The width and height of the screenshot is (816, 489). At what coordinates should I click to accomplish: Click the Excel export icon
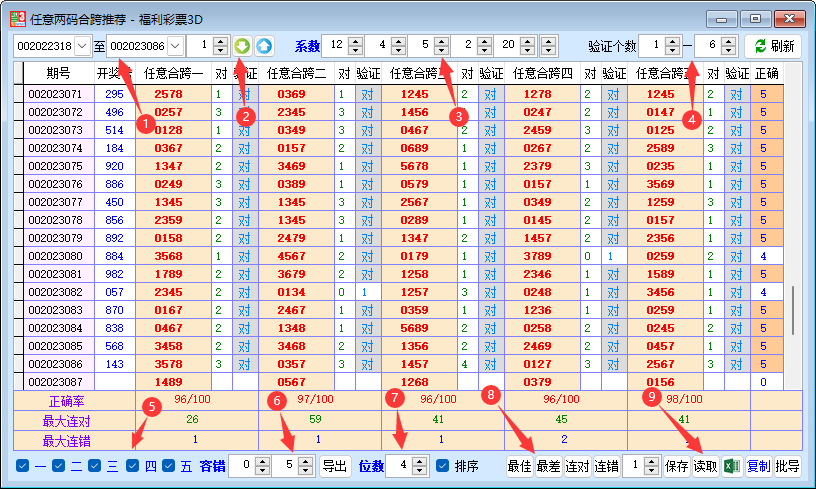click(732, 466)
